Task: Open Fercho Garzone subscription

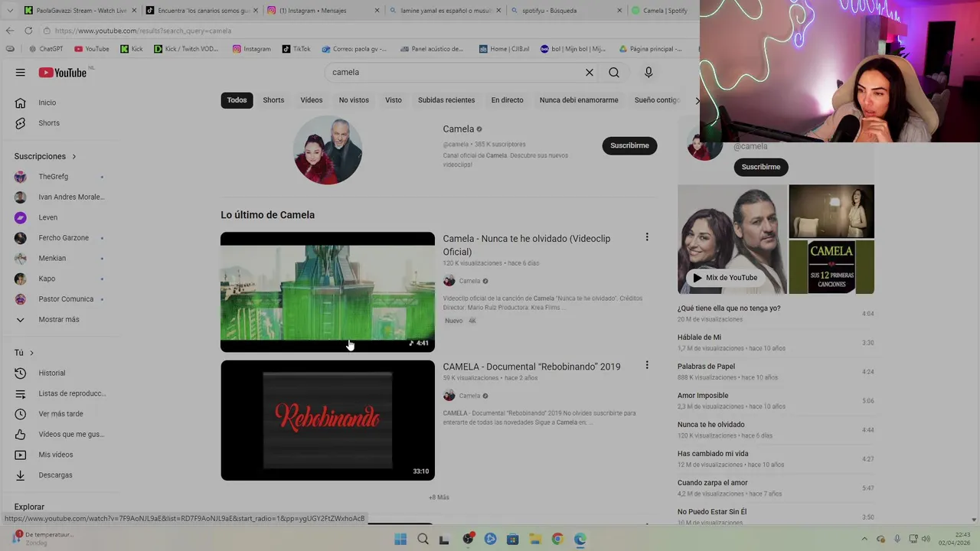Action: pyautogui.click(x=64, y=238)
